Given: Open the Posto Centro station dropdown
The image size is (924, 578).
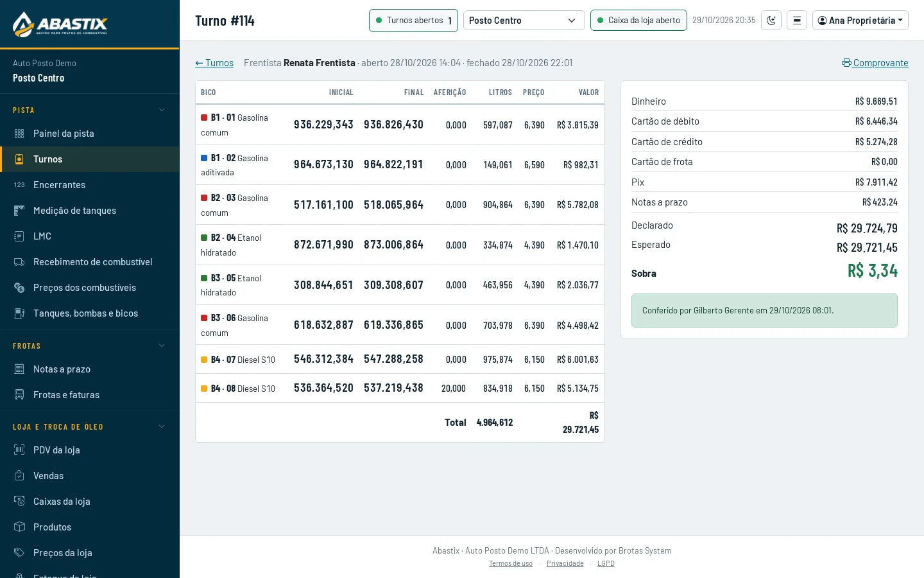Looking at the screenshot, I should [524, 21].
